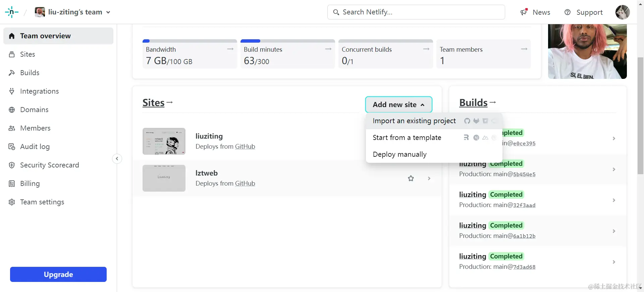
Task: Expand the build row for main@6a1b12b
Action: [614, 231]
